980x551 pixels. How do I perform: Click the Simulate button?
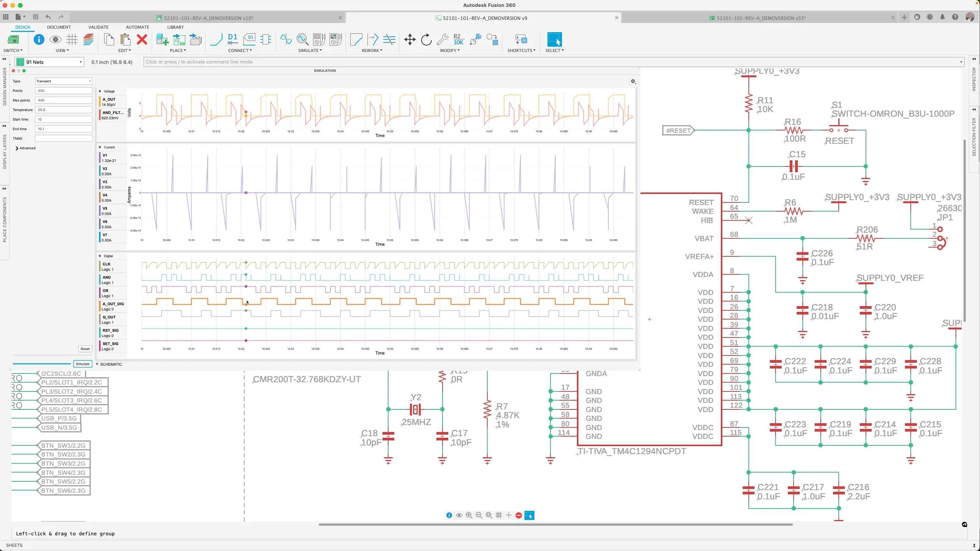coord(83,364)
